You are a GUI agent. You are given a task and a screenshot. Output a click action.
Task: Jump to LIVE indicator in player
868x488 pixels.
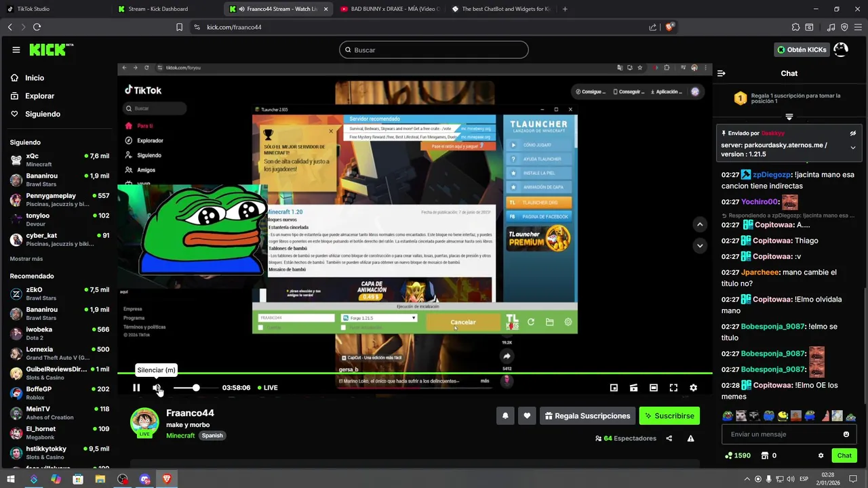268,388
